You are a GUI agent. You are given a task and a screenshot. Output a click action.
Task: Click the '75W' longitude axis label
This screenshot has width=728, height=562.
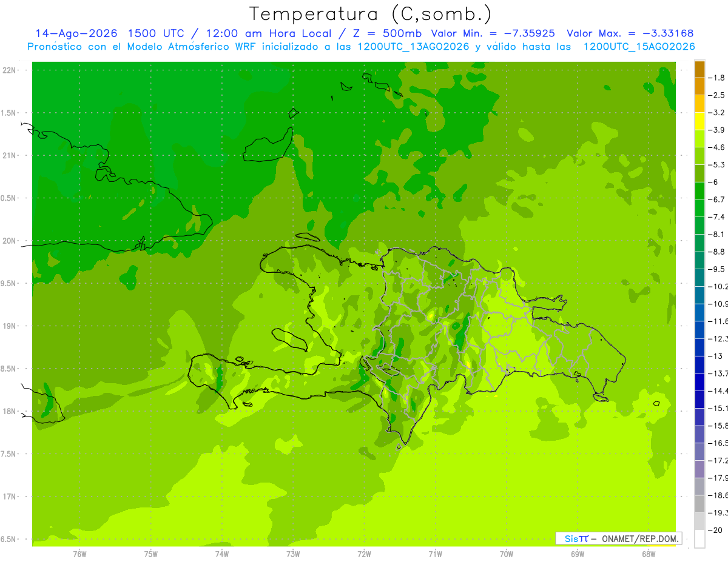150,554
